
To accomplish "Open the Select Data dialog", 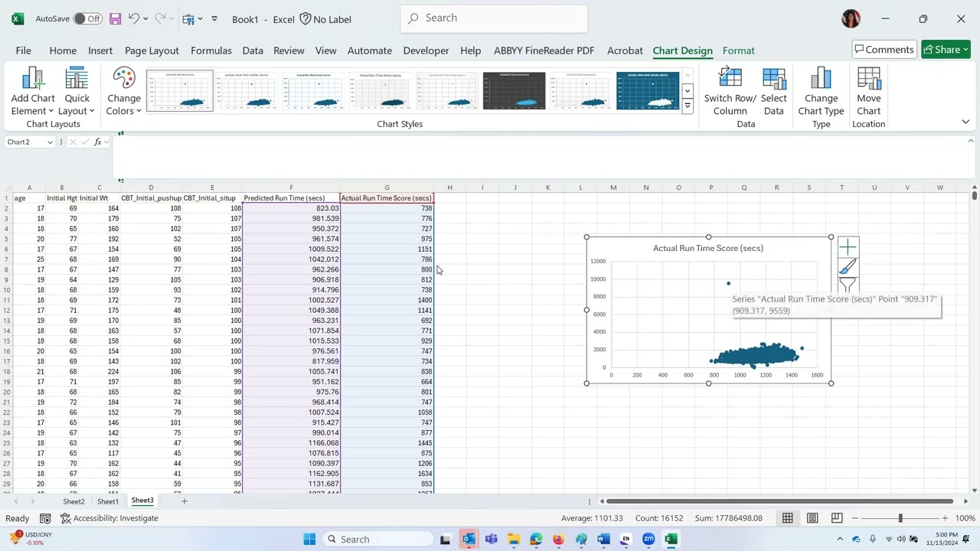I will tap(773, 91).
